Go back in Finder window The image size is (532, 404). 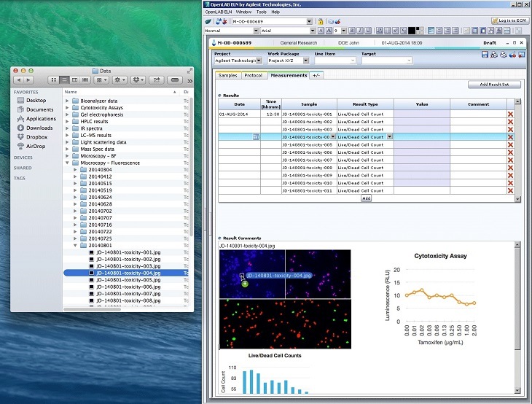pyautogui.click(x=19, y=80)
